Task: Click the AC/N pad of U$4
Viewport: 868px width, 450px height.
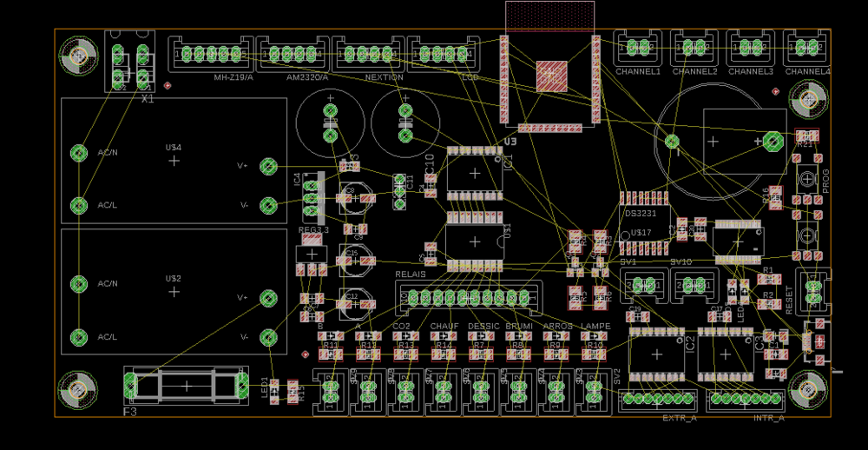Action: pos(79,152)
